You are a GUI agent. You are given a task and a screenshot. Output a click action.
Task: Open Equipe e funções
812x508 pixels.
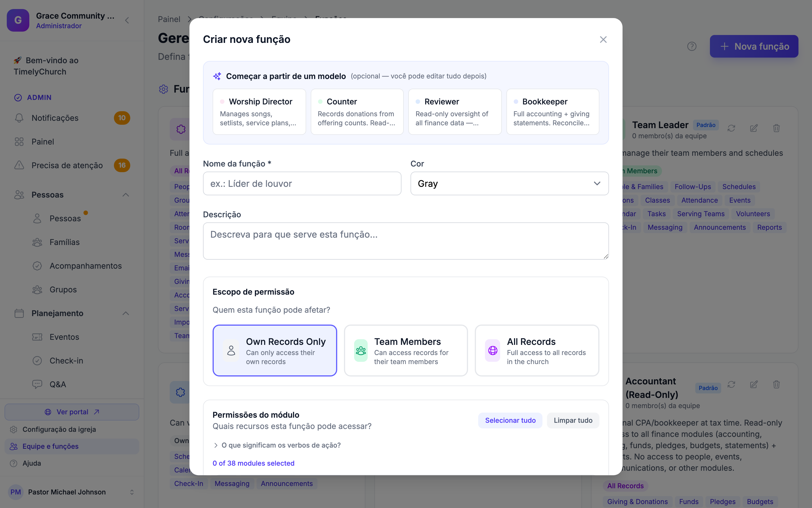tap(72, 446)
